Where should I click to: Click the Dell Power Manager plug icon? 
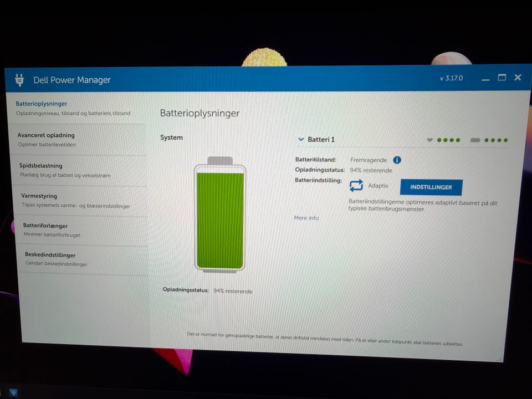click(x=19, y=80)
